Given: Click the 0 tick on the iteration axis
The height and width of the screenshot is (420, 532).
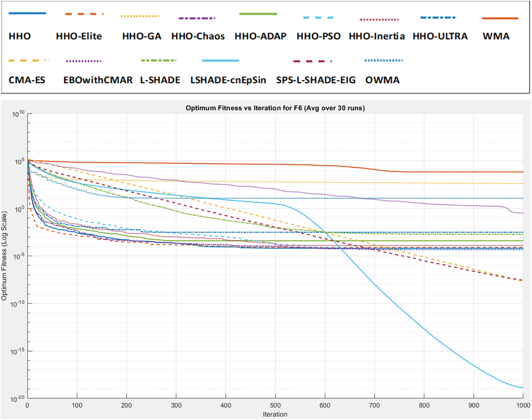Looking at the screenshot, I should coord(27,405).
